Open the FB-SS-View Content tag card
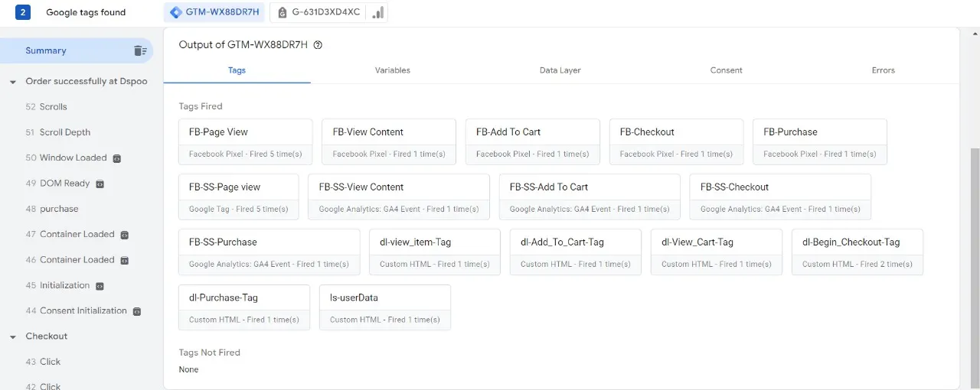Viewport: 980px width, 390px height. click(x=399, y=197)
